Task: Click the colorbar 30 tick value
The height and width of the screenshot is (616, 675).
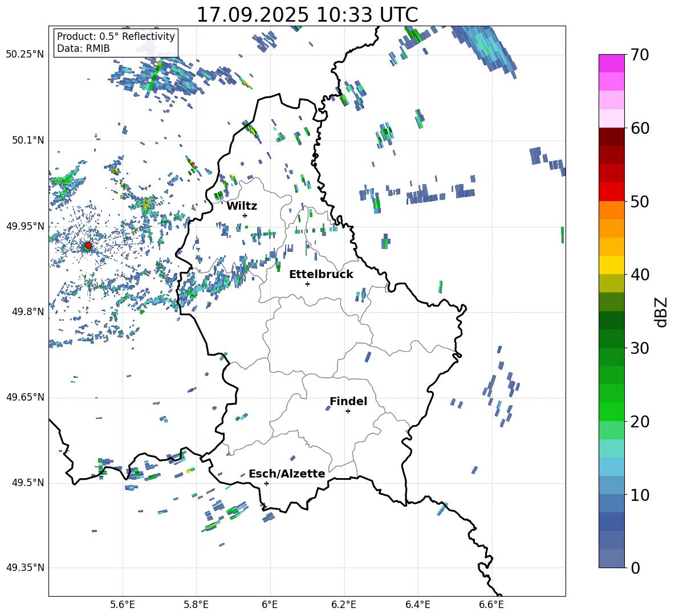Action: (640, 348)
